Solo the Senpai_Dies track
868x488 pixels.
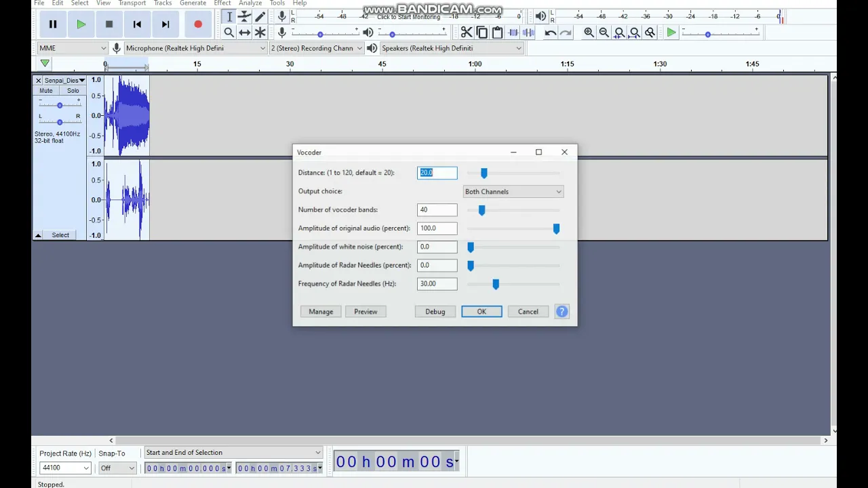(x=73, y=91)
